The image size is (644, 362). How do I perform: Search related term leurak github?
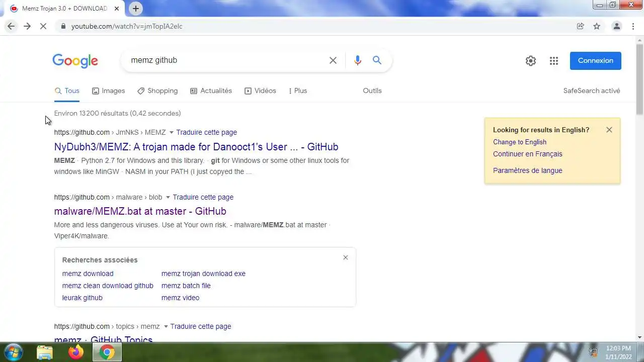coord(82,298)
